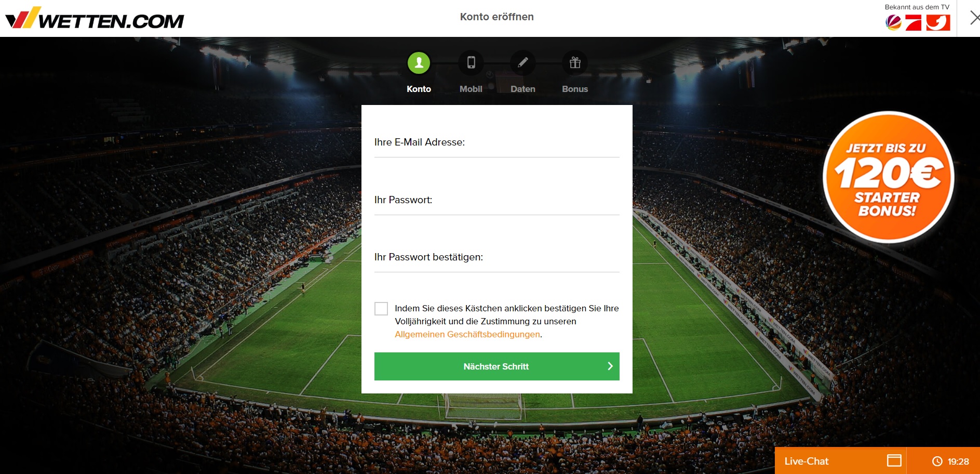The image size is (980, 474).
Task: Click the Sat.1 TV channel logo
Action: tap(893, 23)
